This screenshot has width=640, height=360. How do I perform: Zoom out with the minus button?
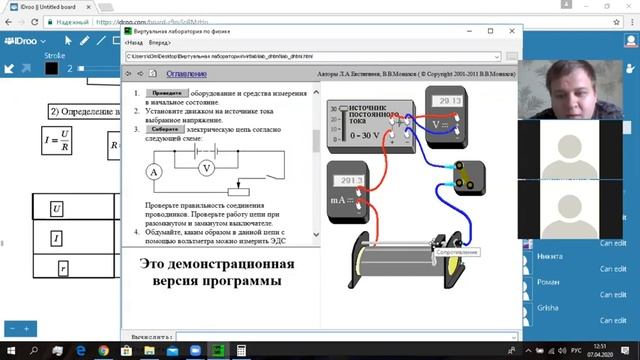[x=12, y=329]
